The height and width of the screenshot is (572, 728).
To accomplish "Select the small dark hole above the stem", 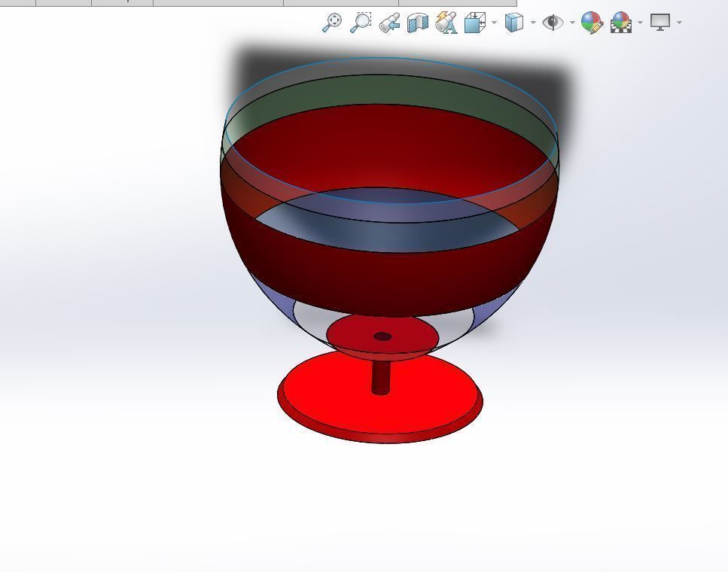I will tap(382, 336).
